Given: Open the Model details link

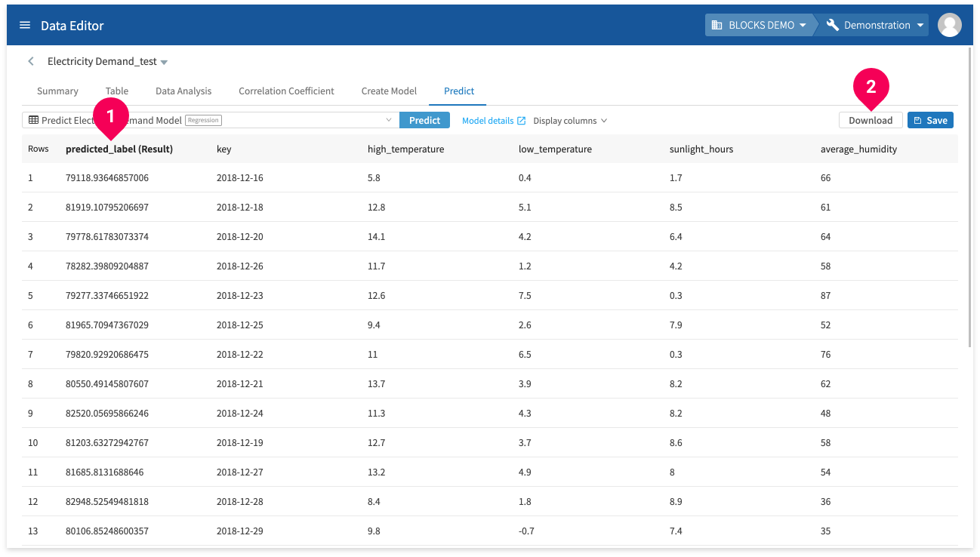Looking at the screenshot, I should click(x=488, y=121).
